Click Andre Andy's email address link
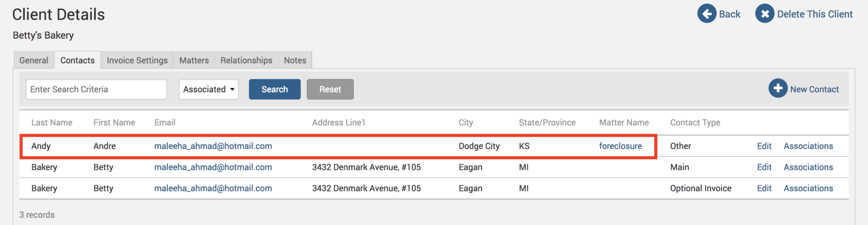The image size is (868, 225). [213, 146]
